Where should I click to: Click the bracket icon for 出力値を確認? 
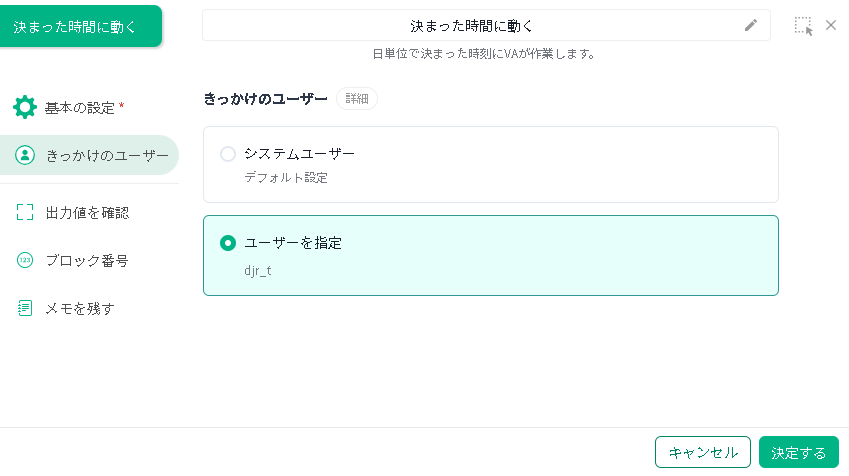coord(25,212)
